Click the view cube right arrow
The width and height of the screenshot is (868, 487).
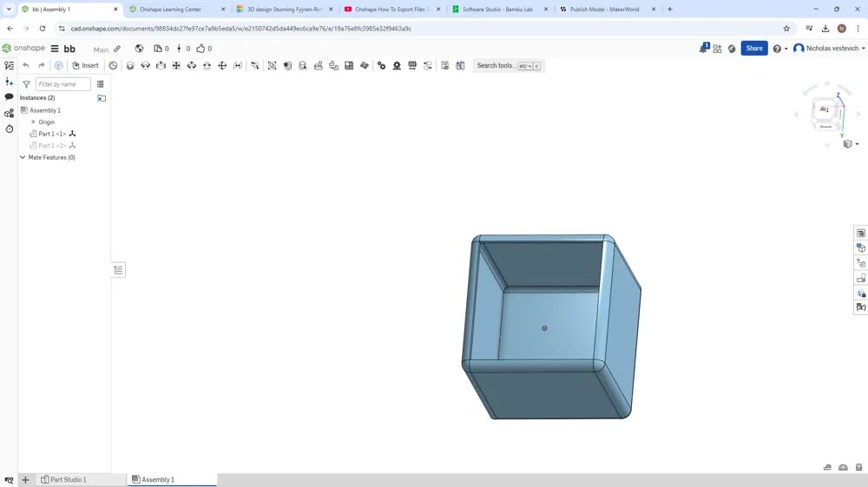point(859,115)
